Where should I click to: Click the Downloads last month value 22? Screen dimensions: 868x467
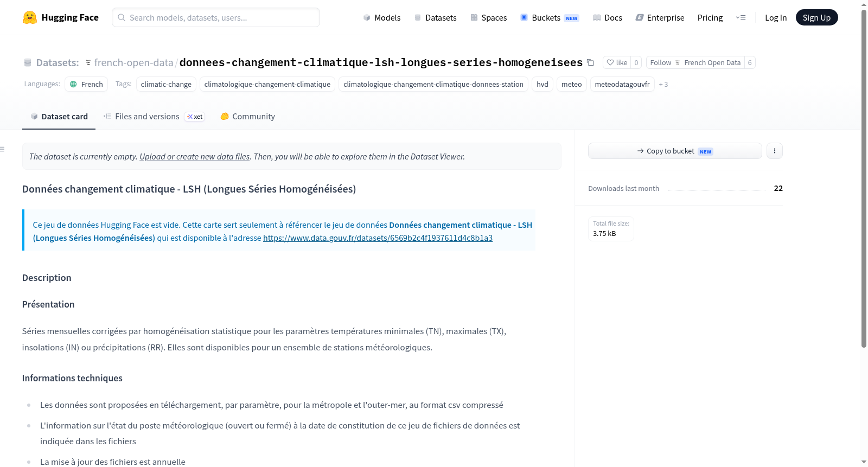coord(778,188)
